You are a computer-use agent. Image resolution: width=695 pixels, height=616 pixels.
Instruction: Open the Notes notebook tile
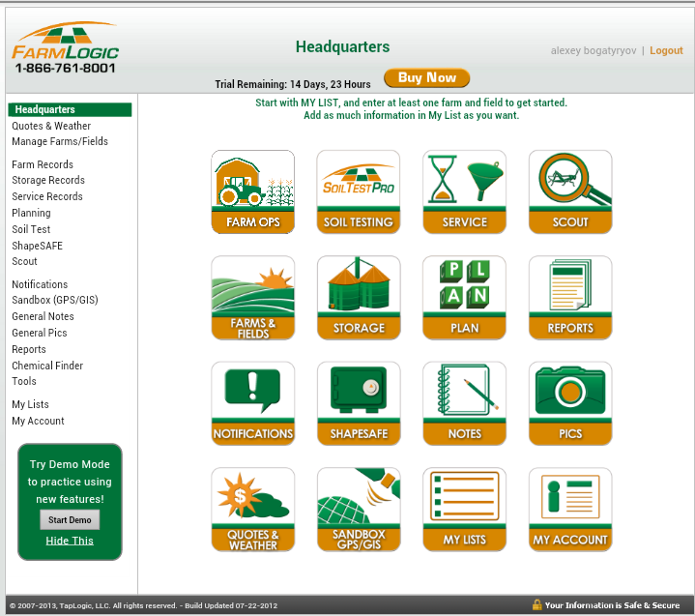coord(465,403)
